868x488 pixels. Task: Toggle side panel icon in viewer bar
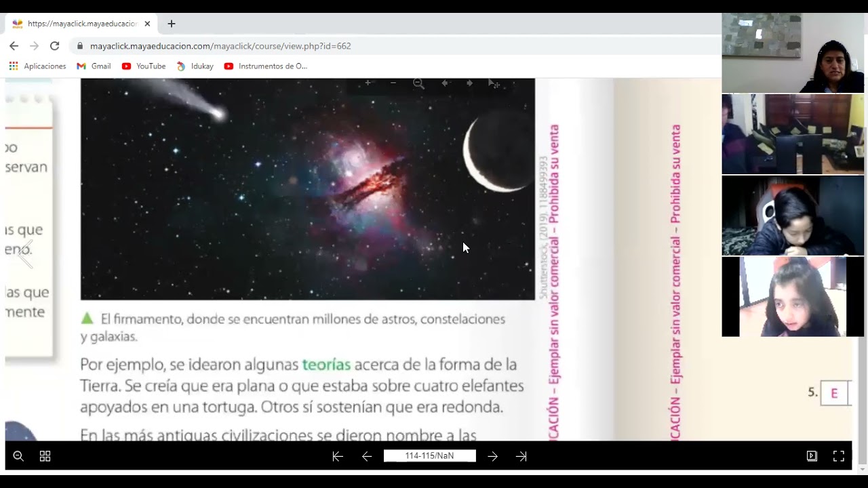click(812, 456)
